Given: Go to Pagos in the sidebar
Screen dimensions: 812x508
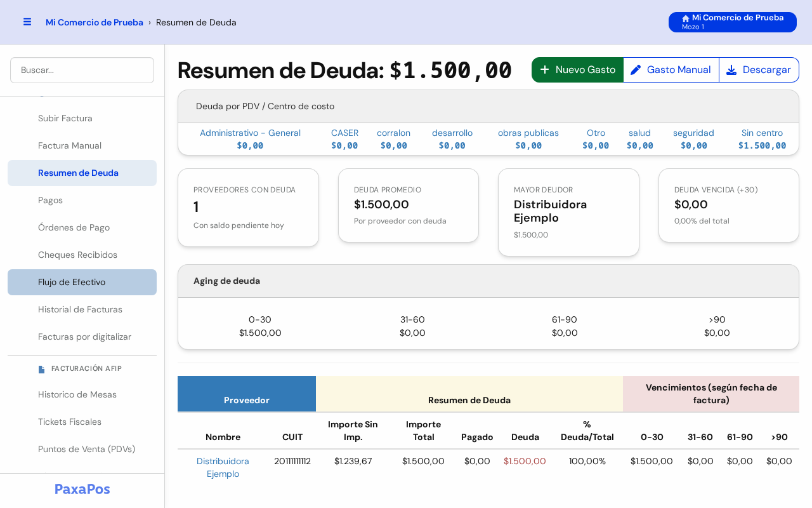Looking at the screenshot, I should coord(82,200).
